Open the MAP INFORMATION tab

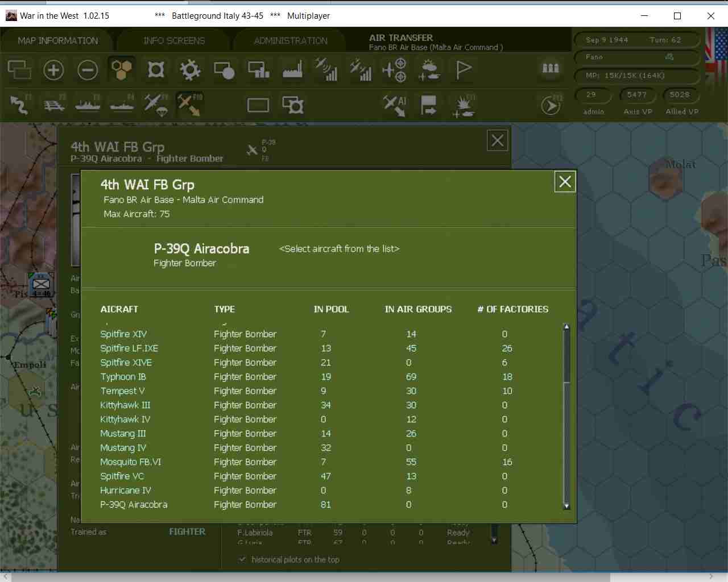(57, 41)
